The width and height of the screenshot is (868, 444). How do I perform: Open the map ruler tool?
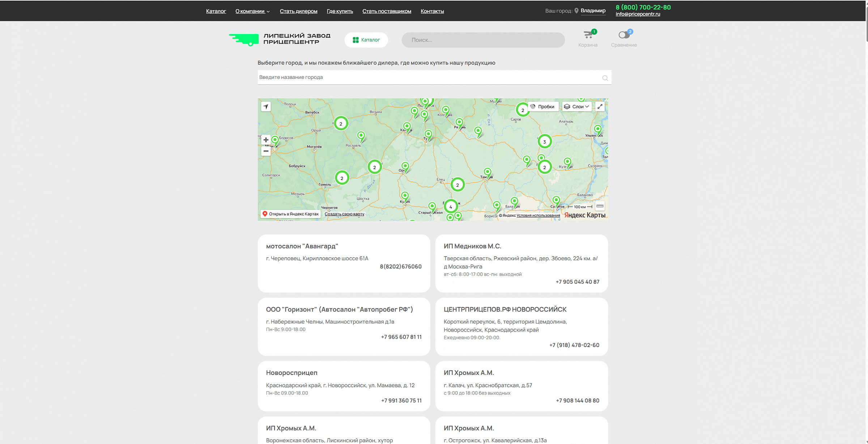[x=600, y=206]
